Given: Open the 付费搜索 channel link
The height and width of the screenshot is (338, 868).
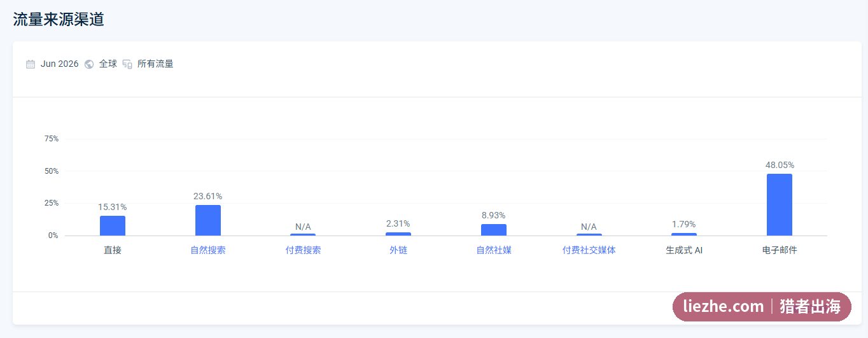Looking at the screenshot, I should pos(303,250).
